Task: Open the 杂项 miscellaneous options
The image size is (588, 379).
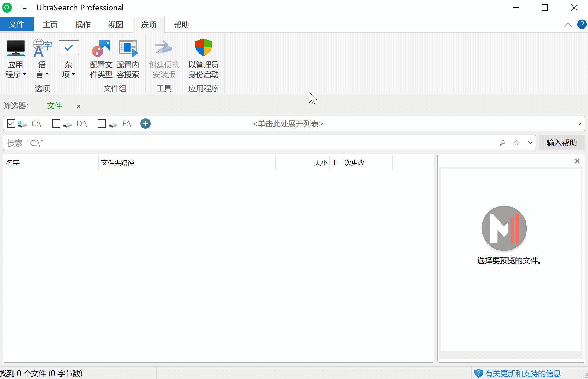Action: [68, 58]
